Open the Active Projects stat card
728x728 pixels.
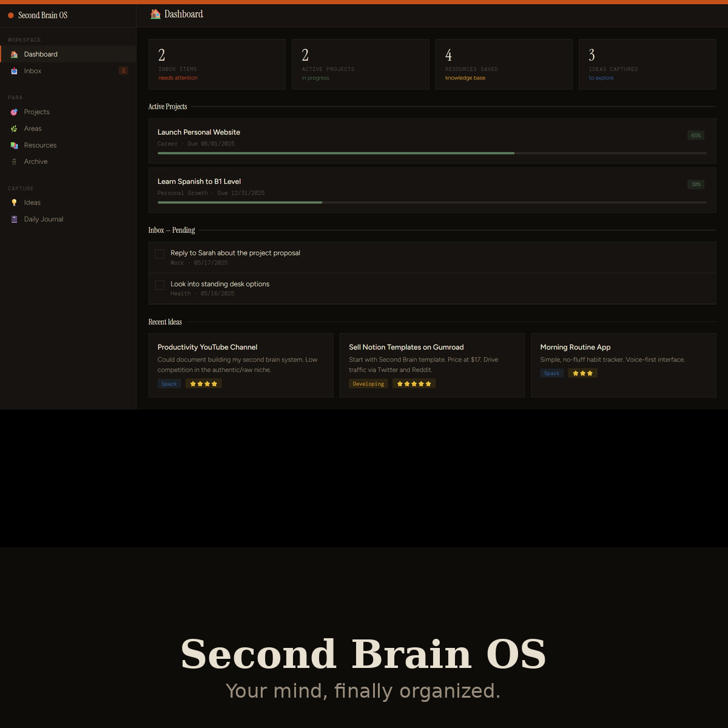(360, 64)
